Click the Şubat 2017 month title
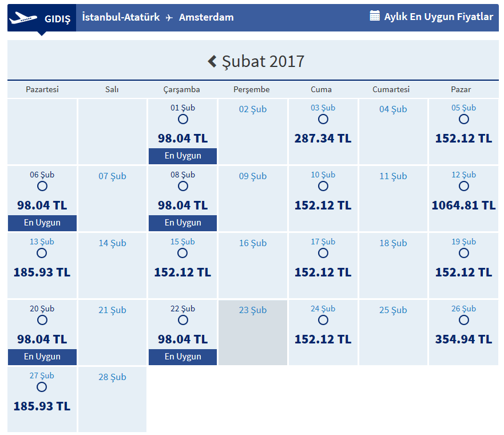The image size is (504, 435). point(263,61)
